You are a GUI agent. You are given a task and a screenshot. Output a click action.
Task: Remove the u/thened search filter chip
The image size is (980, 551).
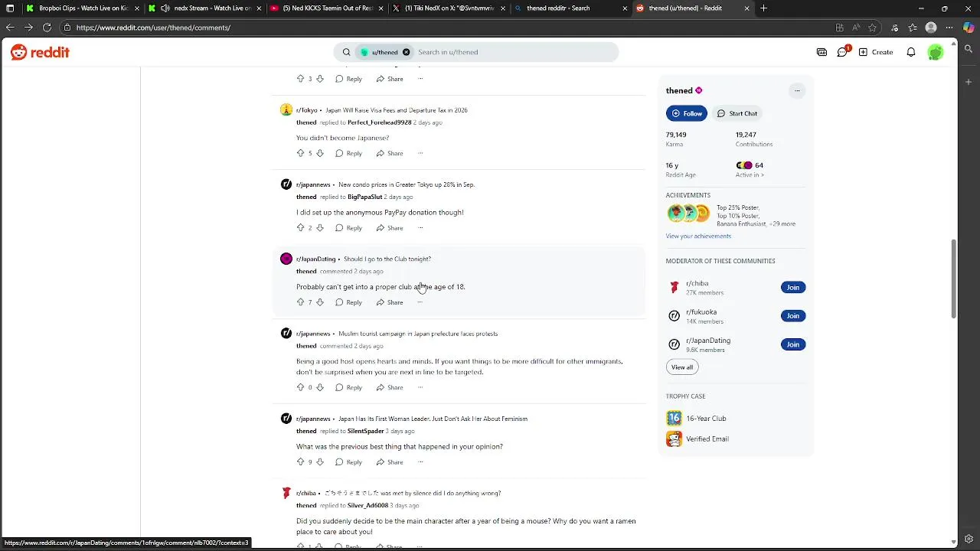[x=406, y=52]
